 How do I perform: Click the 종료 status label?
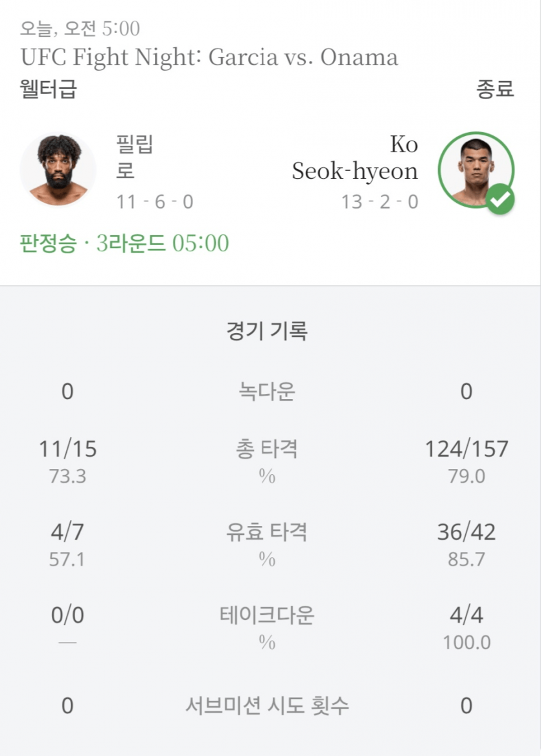(x=495, y=89)
